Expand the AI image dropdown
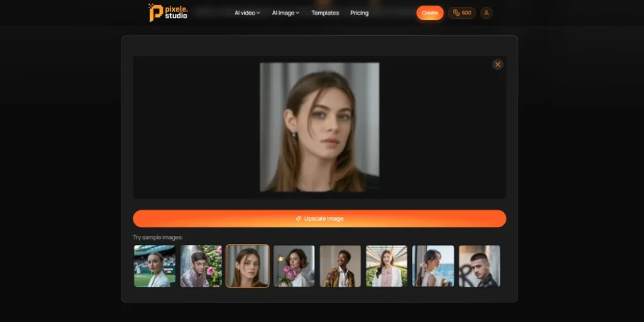The height and width of the screenshot is (322, 644). [286, 13]
